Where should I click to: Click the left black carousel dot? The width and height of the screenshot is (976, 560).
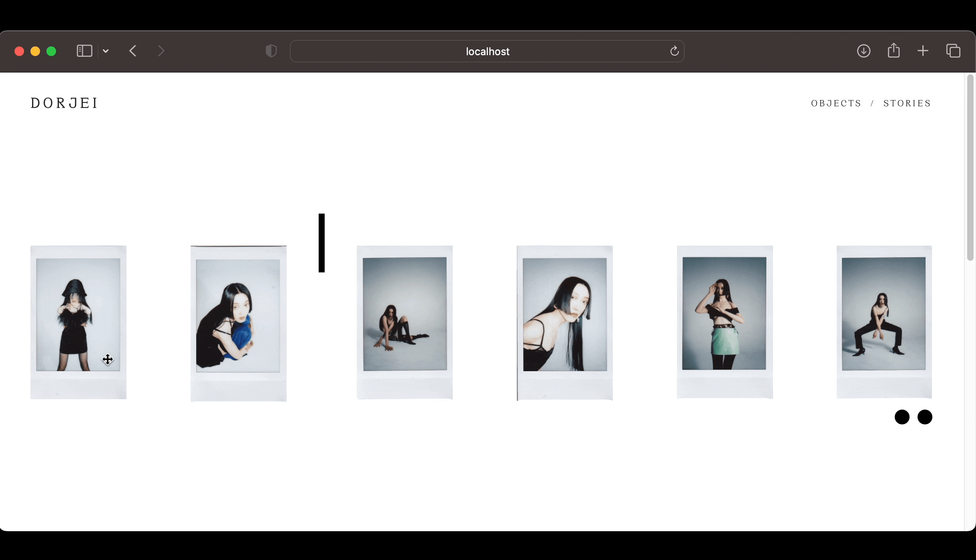tap(902, 417)
